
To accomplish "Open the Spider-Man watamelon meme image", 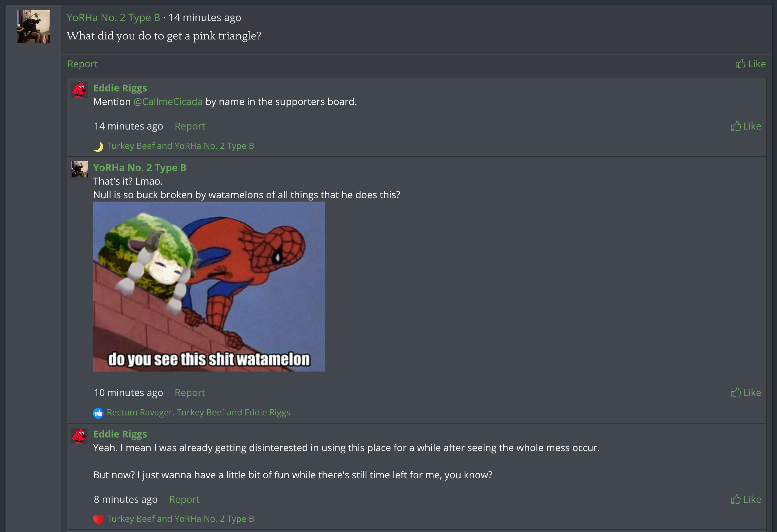I will [209, 287].
